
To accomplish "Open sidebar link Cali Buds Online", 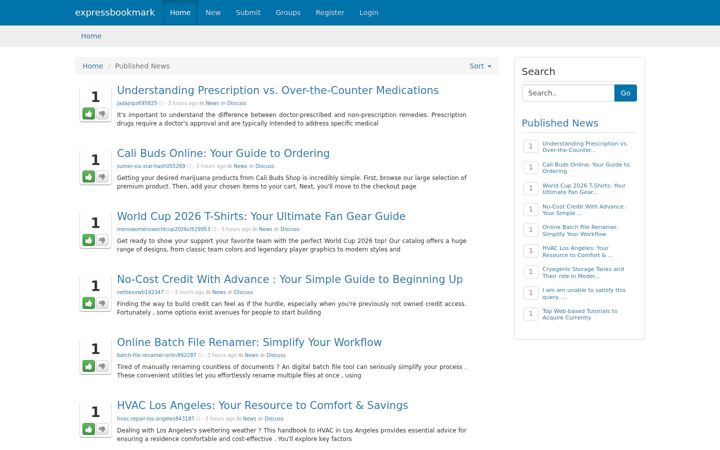I will [586, 168].
